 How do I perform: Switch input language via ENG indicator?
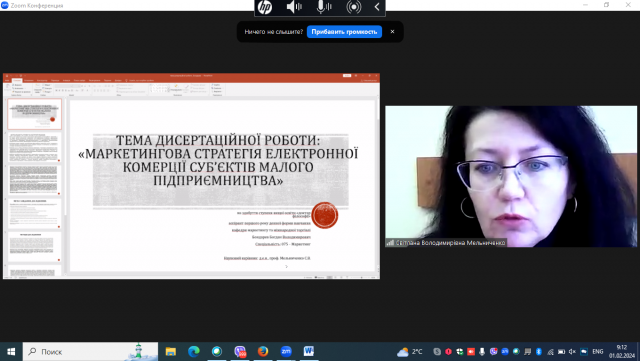[598, 352]
